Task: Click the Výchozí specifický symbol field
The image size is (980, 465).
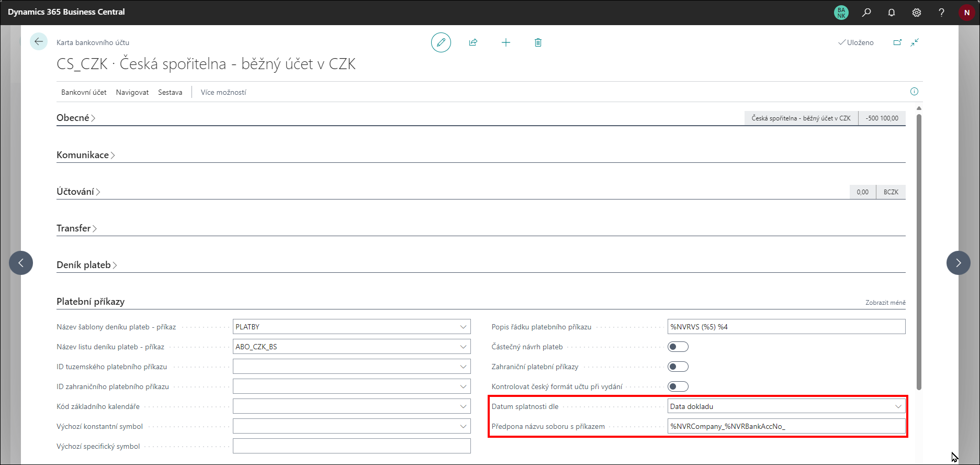Action: pos(352,446)
